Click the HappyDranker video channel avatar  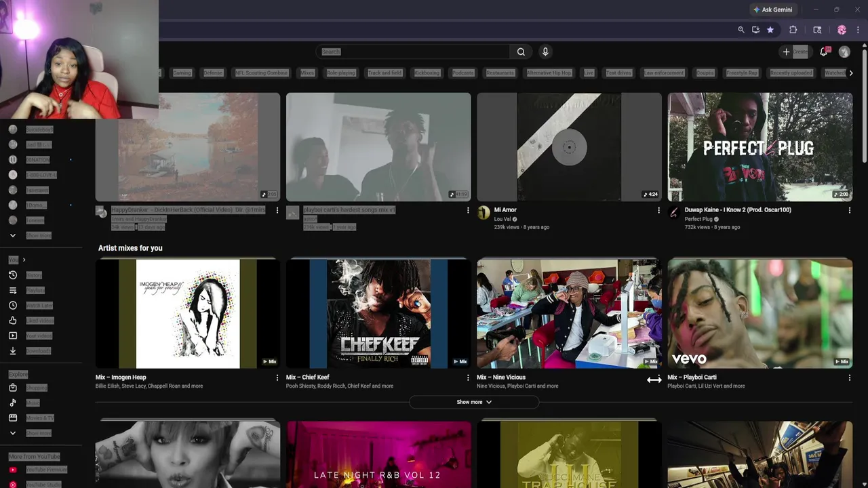pyautogui.click(x=102, y=213)
